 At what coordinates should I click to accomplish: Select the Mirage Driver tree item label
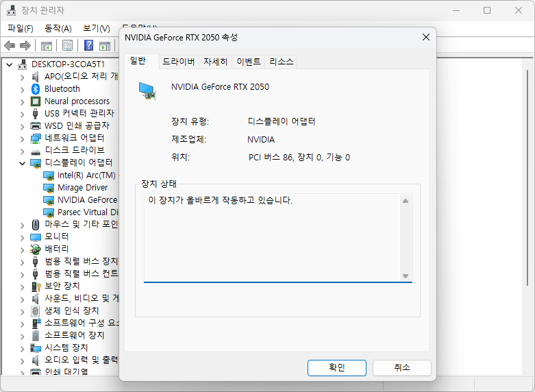83,188
